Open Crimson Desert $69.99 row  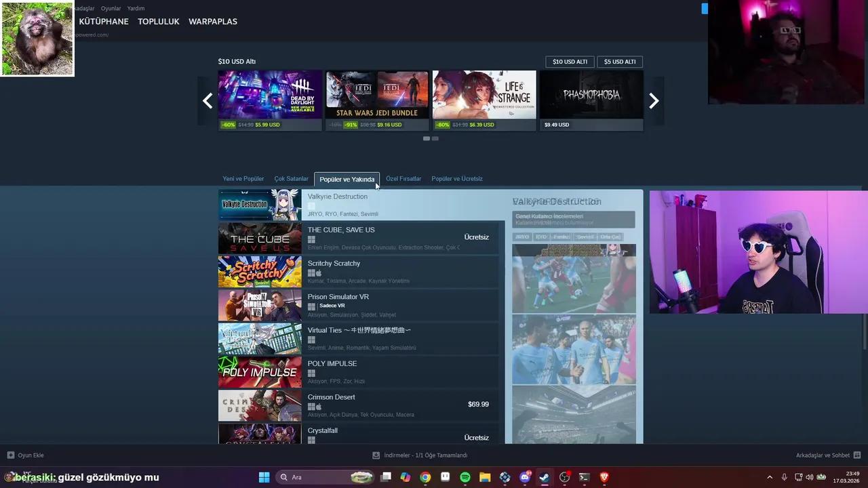coord(358,405)
